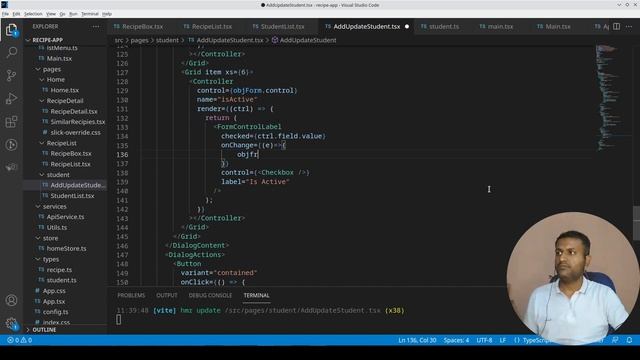Open Source Control view
This screenshot has height=360, width=640.
pos(11,76)
